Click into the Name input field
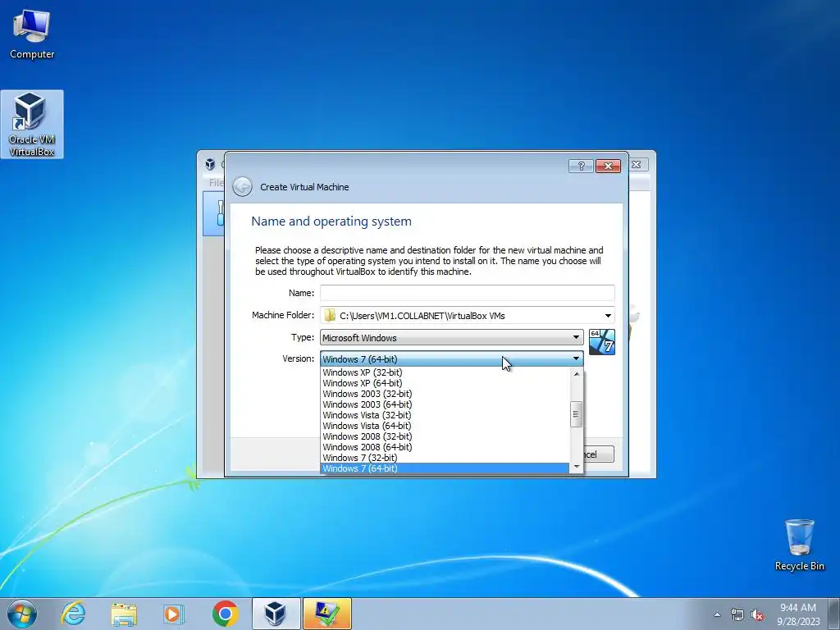The image size is (840, 630). (x=467, y=293)
